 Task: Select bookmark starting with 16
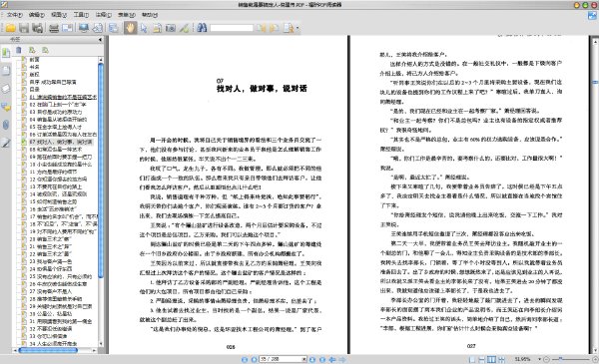coord(53,209)
